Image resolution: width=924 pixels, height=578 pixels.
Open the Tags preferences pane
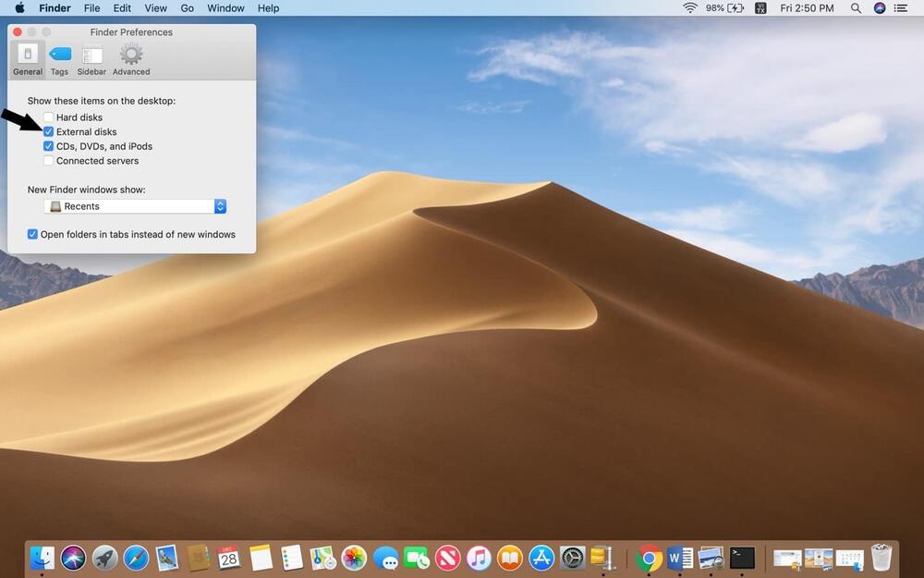[59, 59]
